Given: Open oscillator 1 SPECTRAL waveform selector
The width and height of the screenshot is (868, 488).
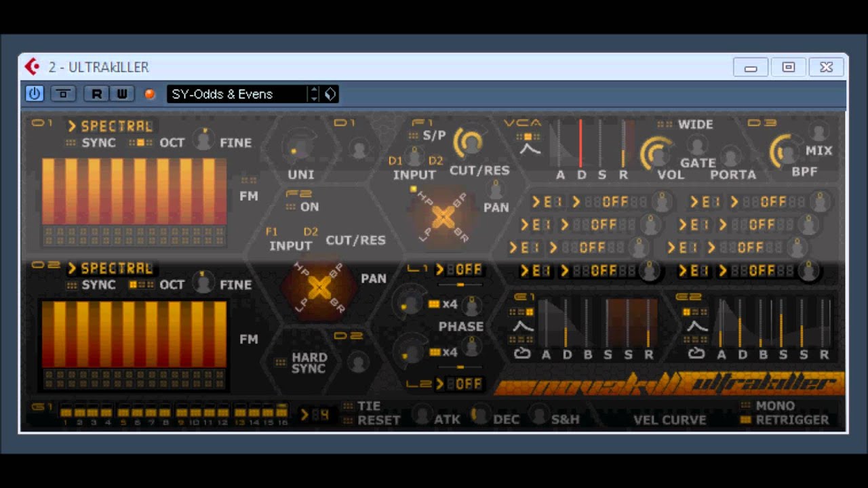Looking at the screenshot, I should 111,126.
